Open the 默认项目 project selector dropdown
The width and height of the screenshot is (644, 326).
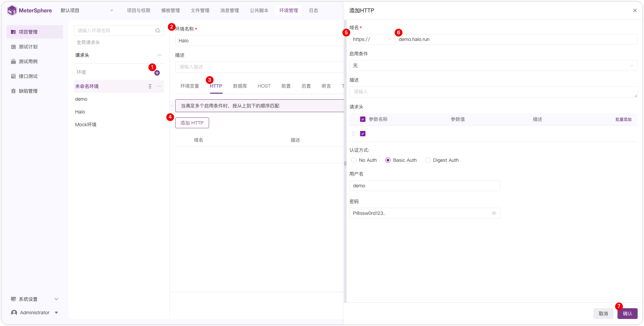[87, 10]
